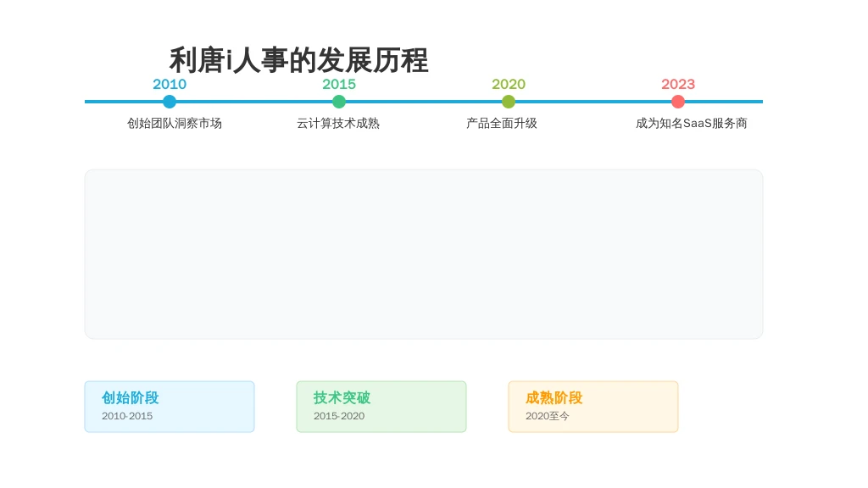Click the text 产品全面升级

click(502, 123)
